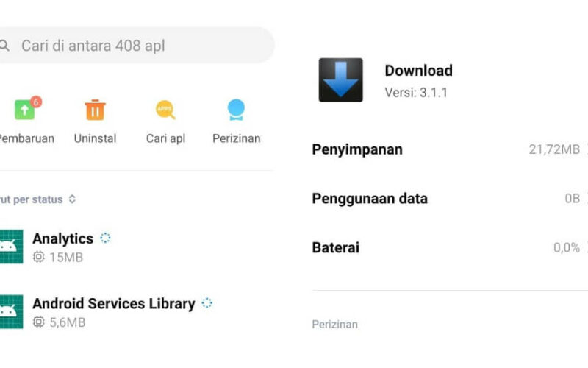Screen dimensions: 588x368
Task: Tap dotted circle badge next to Analytics
Action: pyautogui.click(x=105, y=238)
